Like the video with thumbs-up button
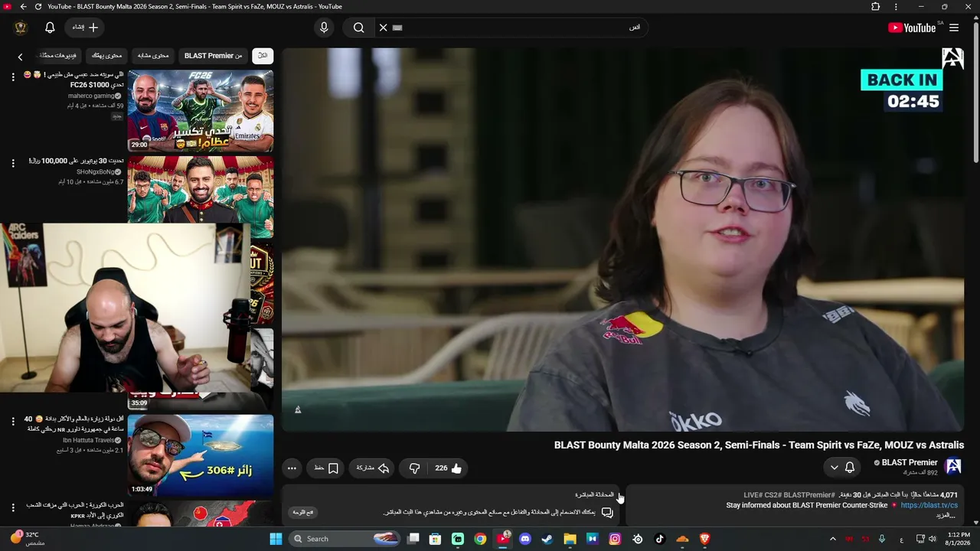 tap(449, 468)
